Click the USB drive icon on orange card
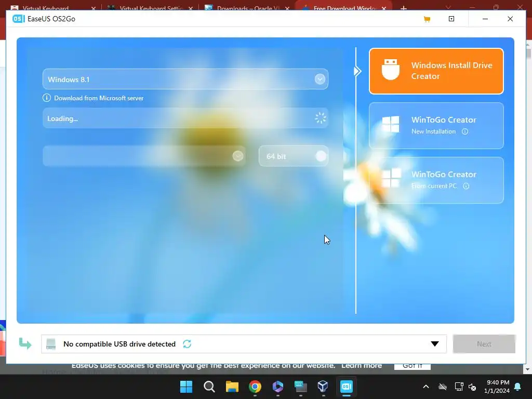Screen dimensions: 532x399 391,69
